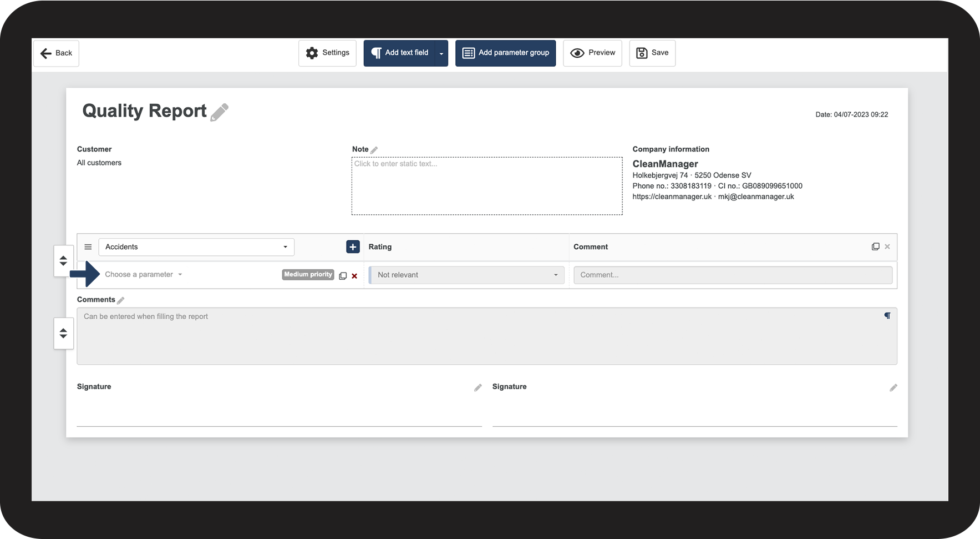980x539 pixels.
Task: Save the report template
Action: (x=652, y=53)
